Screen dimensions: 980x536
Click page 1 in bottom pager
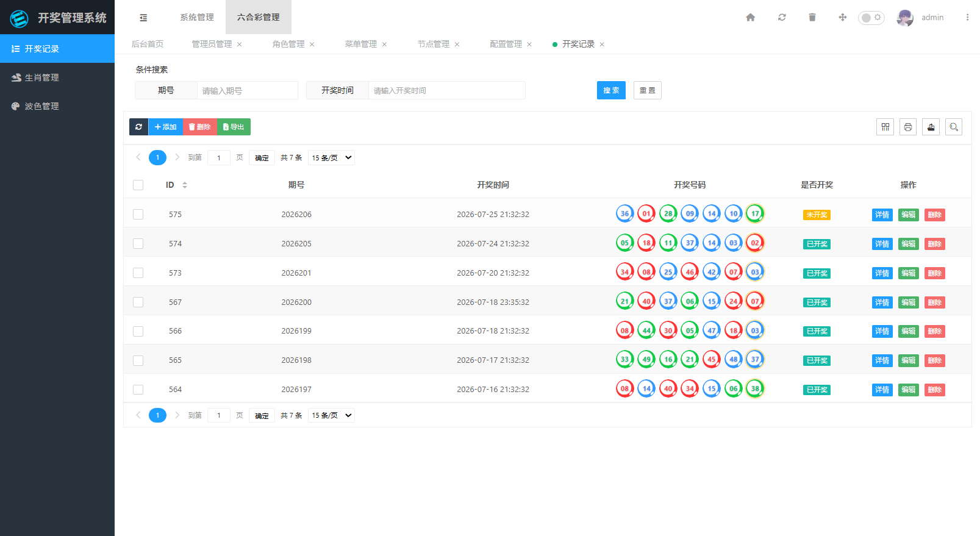coord(157,415)
